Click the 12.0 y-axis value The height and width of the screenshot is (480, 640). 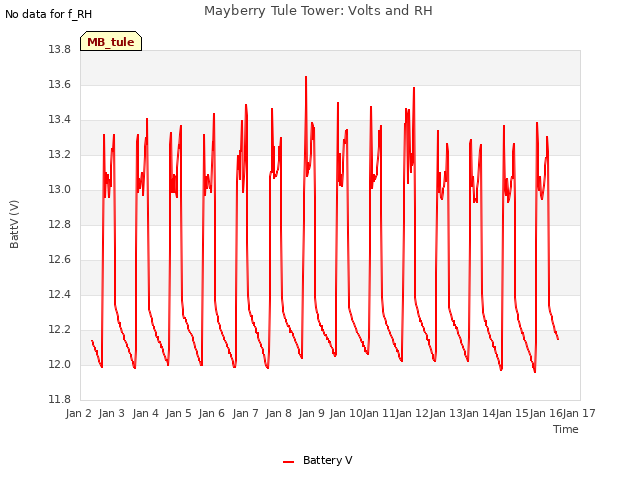click(60, 364)
